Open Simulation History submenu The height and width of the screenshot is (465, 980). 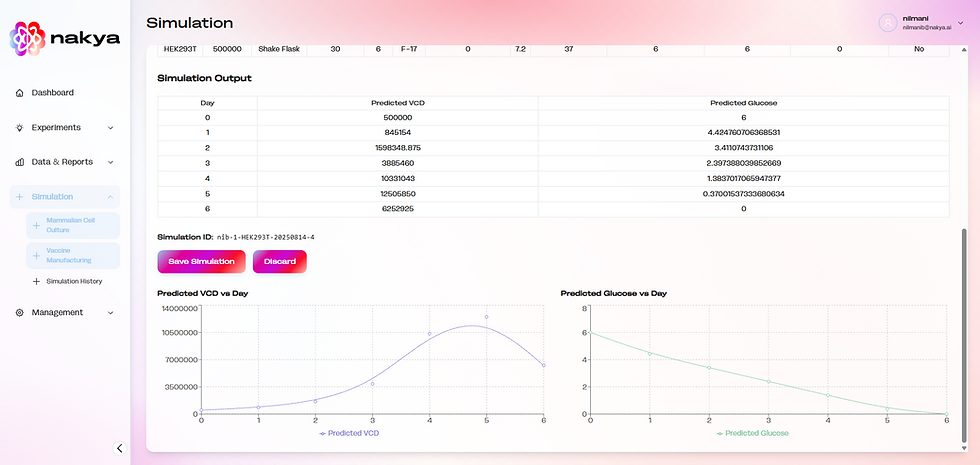[x=73, y=281]
